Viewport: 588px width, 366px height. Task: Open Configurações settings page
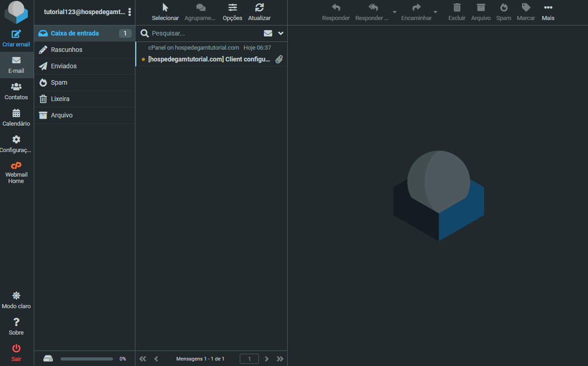pyautogui.click(x=16, y=144)
